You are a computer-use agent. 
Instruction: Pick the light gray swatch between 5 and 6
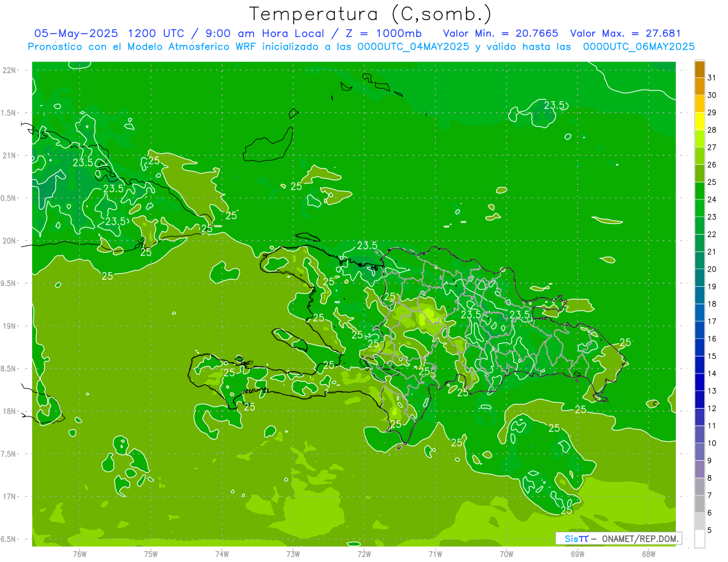coord(699,521)
